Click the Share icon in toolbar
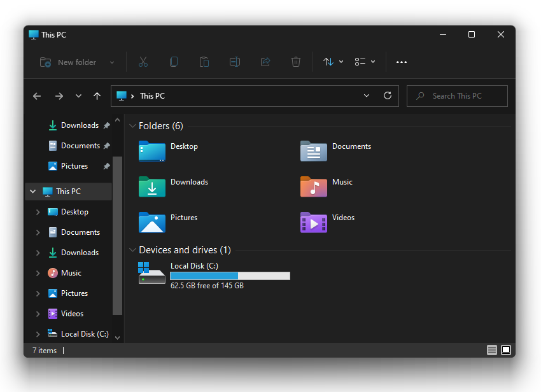 click(265, 62)
